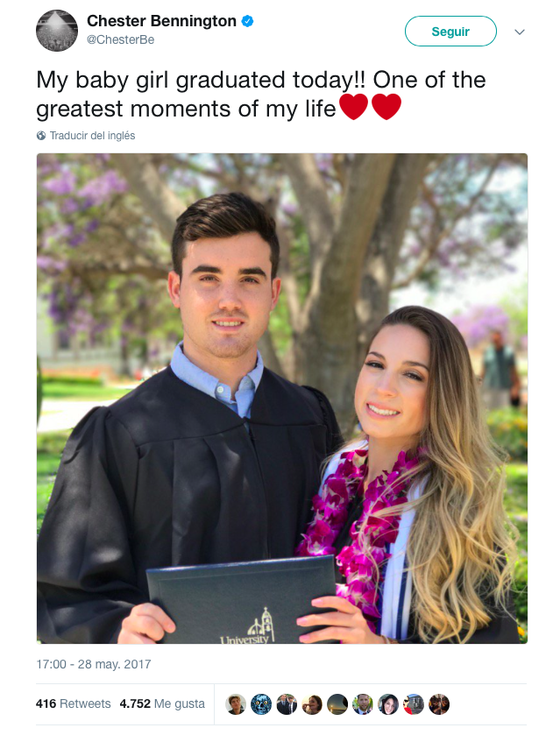Open the first liker avatar
560x735 pixels.
(236, 704)
